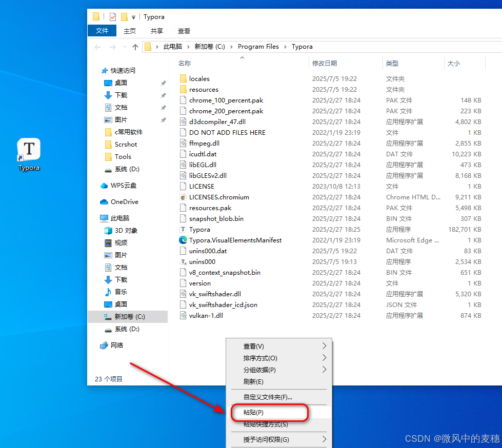
Task: Select chrome_200_percent.pak file
Action: coord(222,111)
